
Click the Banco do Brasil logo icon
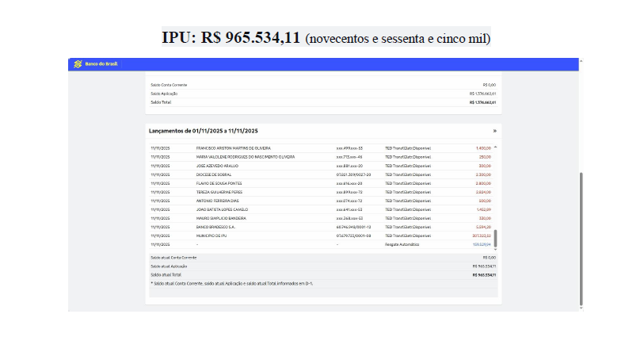(x=77, y=63)
